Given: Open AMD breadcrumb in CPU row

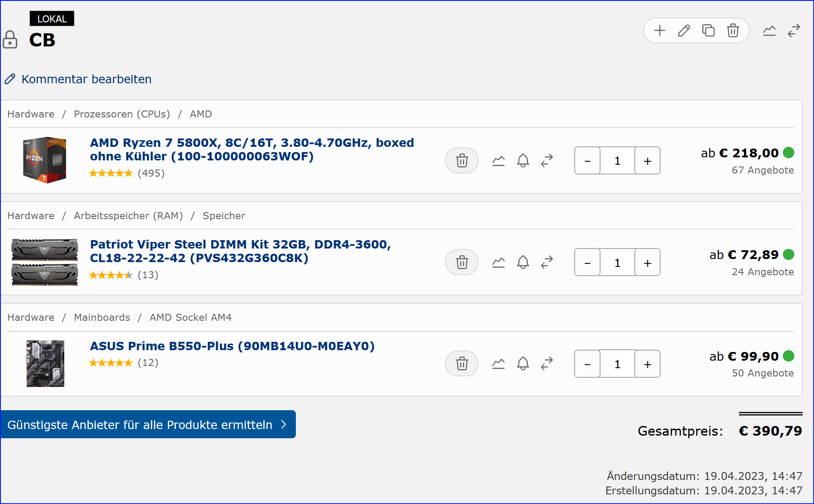Looking at the screenshot, I should pyautogui.click(x=201, y=114).
